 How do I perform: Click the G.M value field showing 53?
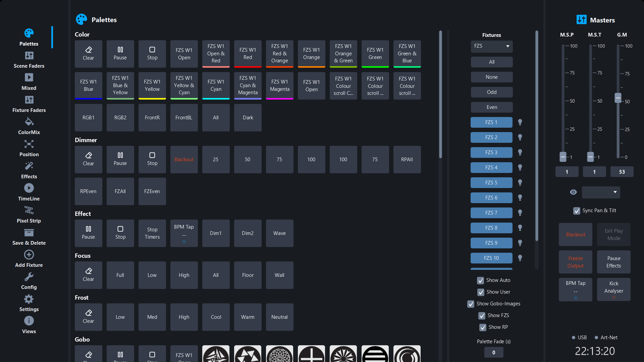click(622, 172)
